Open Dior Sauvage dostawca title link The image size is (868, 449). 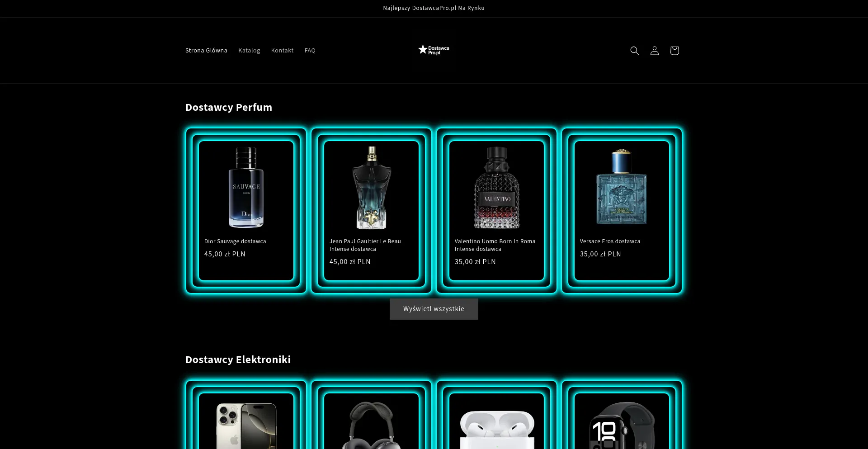(235, 241)
